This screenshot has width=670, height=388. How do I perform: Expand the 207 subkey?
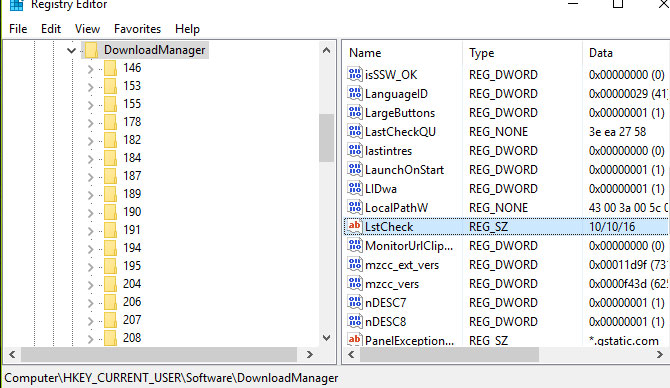(x=90, y=320)
